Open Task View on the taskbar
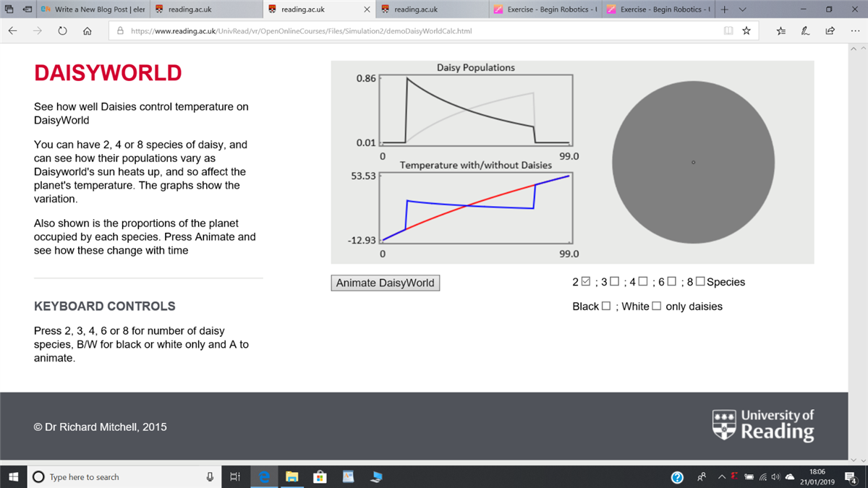Screen dimensions: 868x488 coord(235,476)
